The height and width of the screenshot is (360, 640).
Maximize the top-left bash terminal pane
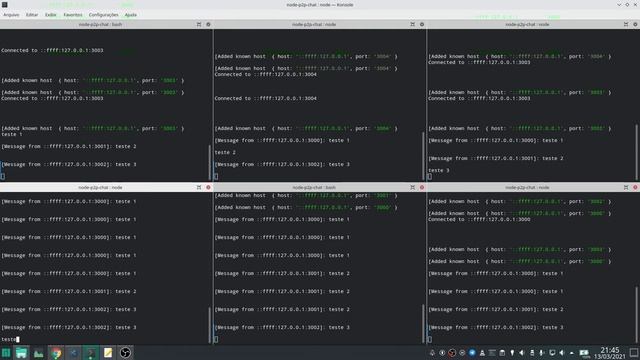[x=199, y=24]
